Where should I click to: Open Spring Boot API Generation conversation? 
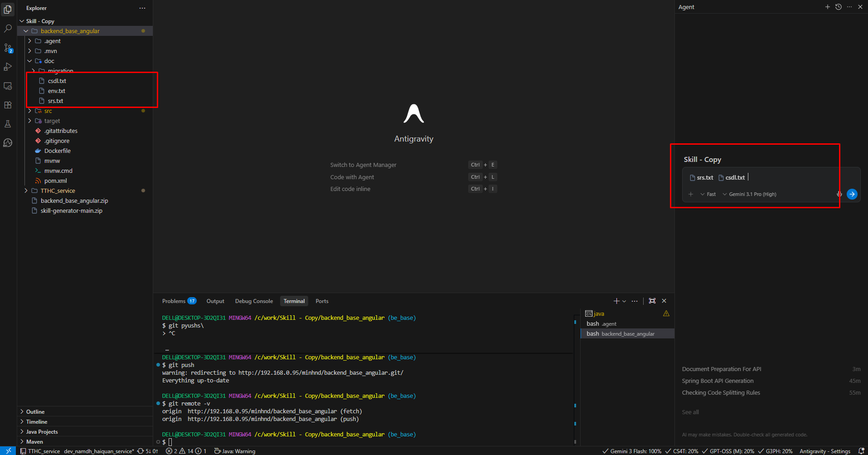[718, 381]
